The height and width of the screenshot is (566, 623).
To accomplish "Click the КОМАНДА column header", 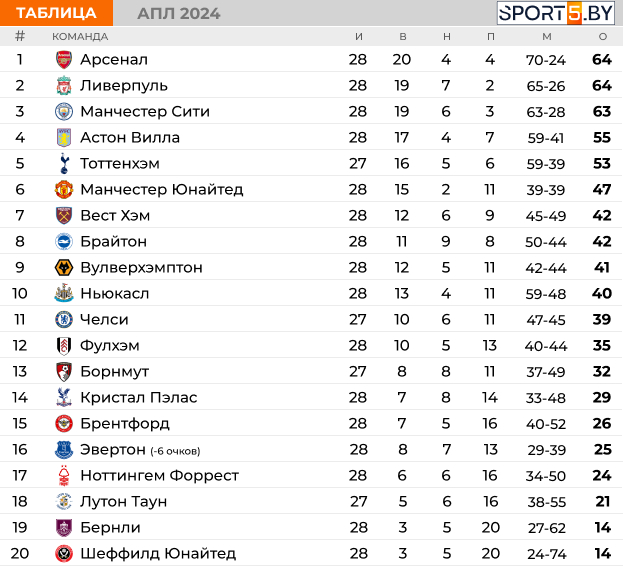I will point(80,37).
